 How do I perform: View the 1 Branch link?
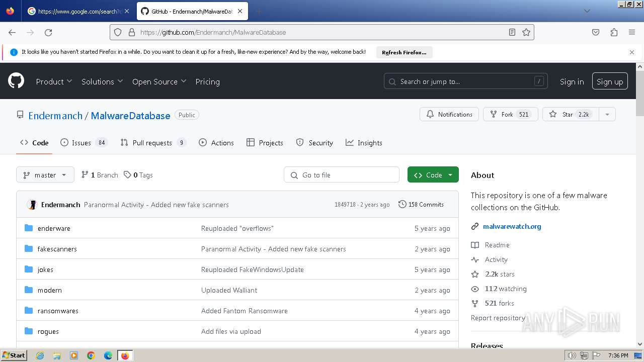coord(100,175)
